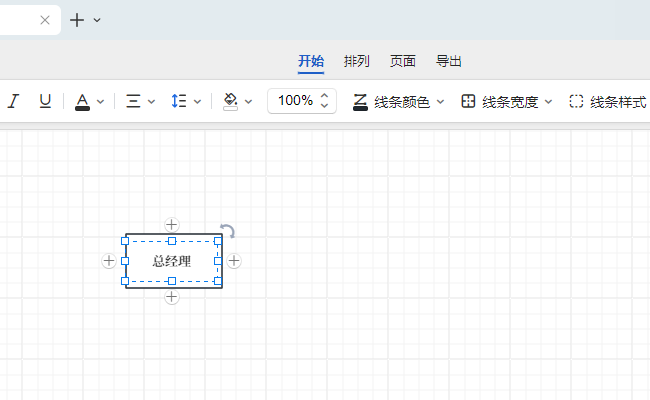Screen dimensions: 650x400
Task: Add a connected shape right of 总经理
Action: pyautogui.click(x=234, y=261)
